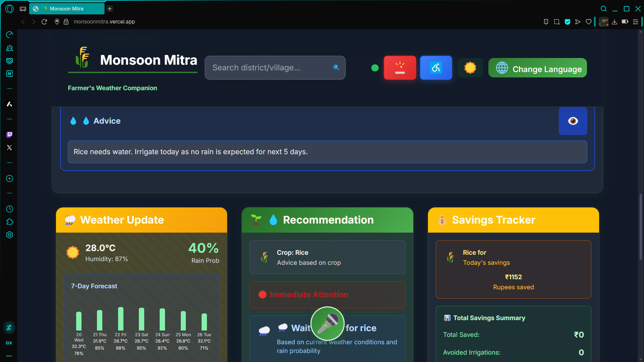Viewport: 644px width, 362px height.
Task: Open X (Twitter) in the sidebar
Action: [x=9, y=147]
